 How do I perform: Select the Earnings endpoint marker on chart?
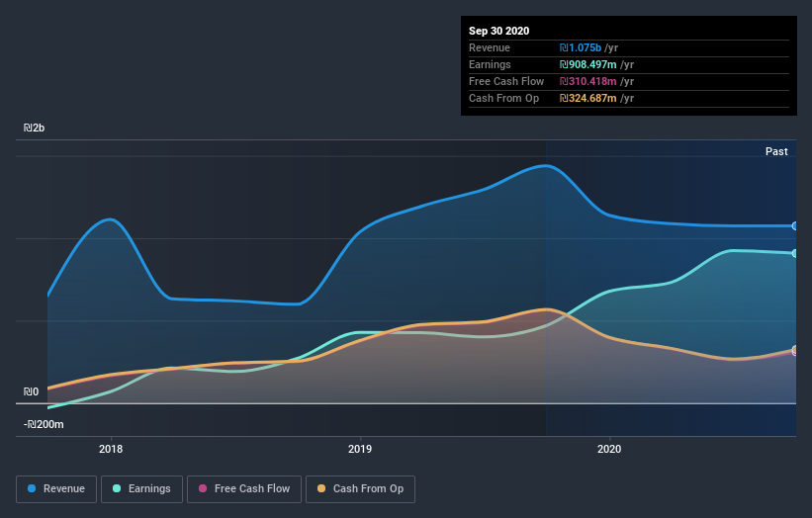point(795,253)
